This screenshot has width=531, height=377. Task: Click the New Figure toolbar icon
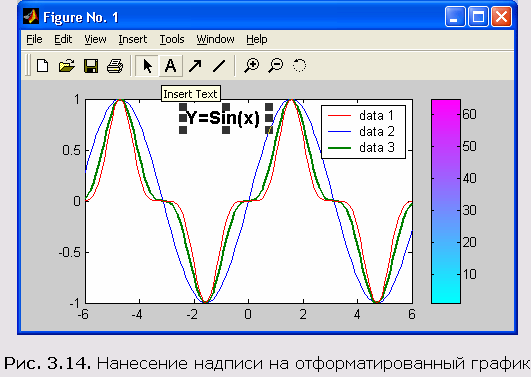click(x=42, y=65)
